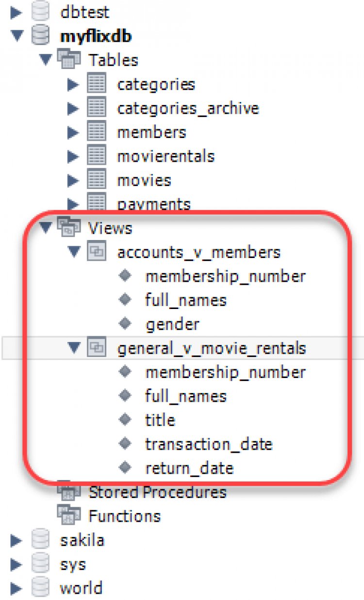Expand the world database arrow
The width and height of the screenshot is (364, 600).
pos(17,588)
